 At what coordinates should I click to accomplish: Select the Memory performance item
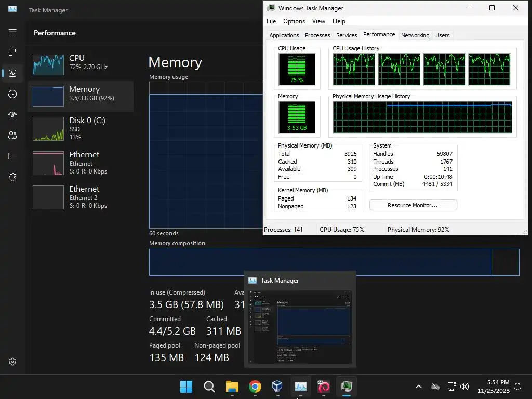point(81,96)
